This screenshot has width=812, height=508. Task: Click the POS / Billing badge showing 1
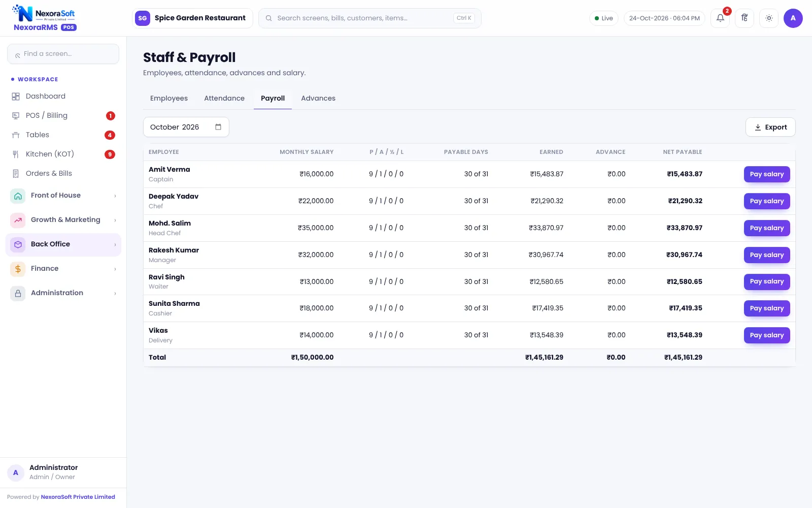pos(110,116)
